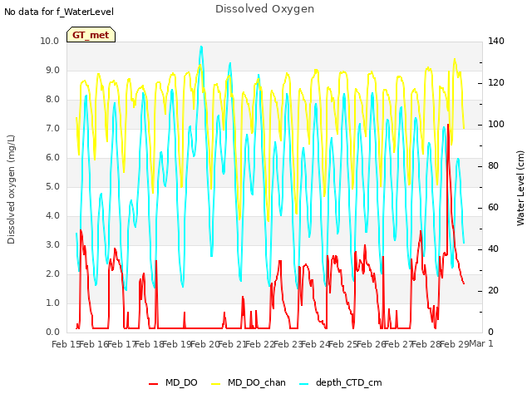Click the red MD_DO spike near Feb 29
This screenshot has width=532, height=399.
tap(448, 126)
